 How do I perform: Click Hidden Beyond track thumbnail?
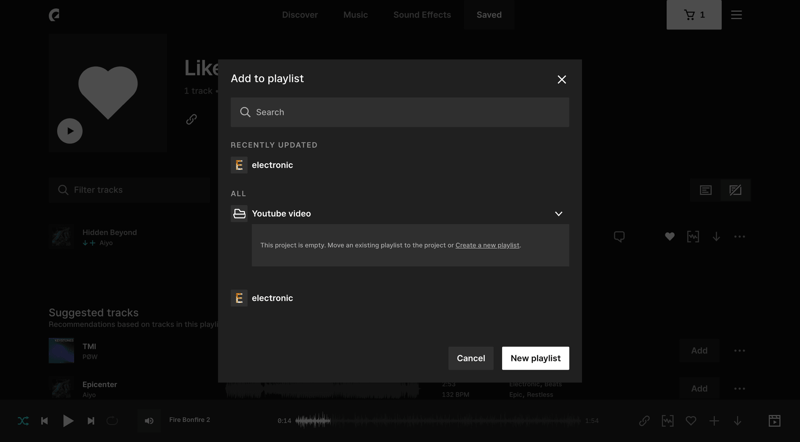point(61,236)
